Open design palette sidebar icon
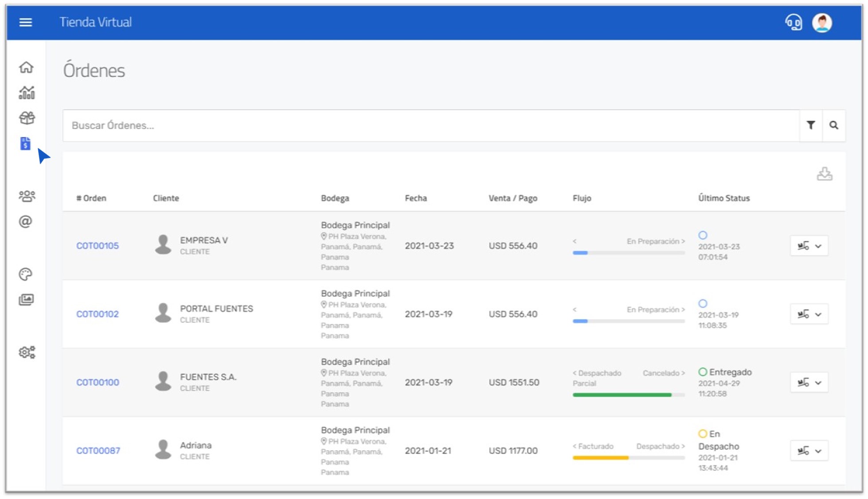The image size is (868, 499). tap(26, 274)
